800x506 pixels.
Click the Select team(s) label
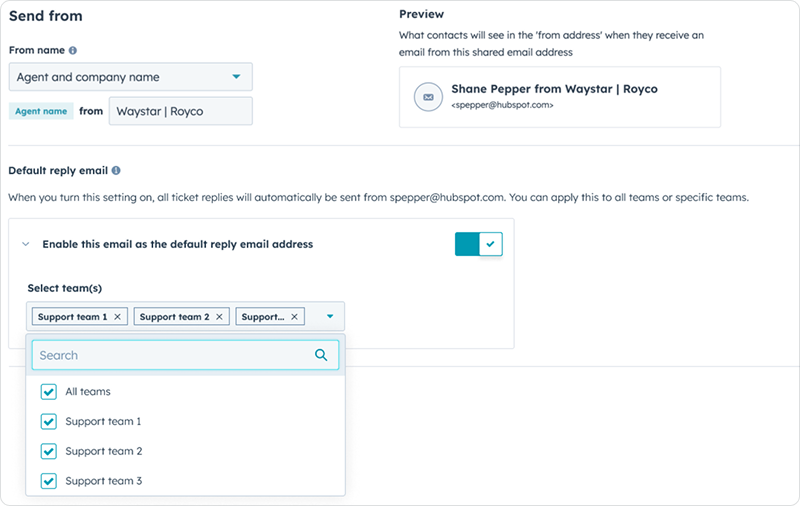(x=65, y=288)
